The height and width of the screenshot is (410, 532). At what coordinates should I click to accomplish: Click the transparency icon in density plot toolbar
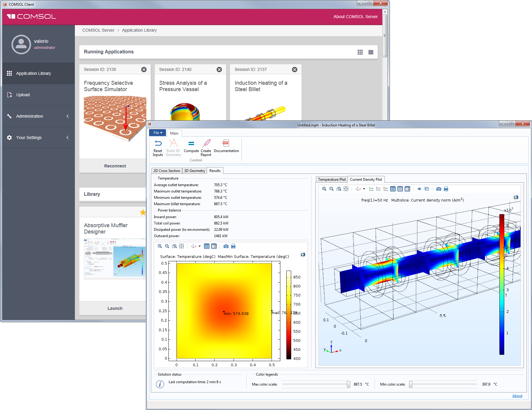click(427, 189)
